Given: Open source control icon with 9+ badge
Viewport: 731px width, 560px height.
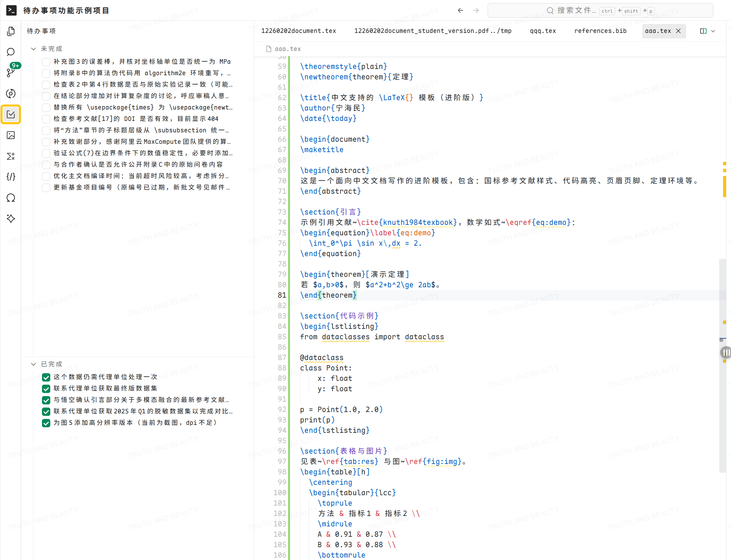Looking at the screenshot, I should point(11,72).
